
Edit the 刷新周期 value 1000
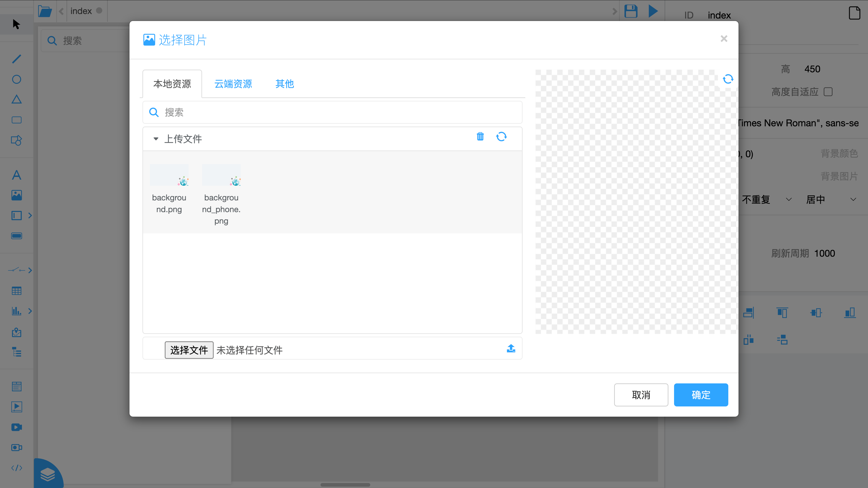[825, 253]
